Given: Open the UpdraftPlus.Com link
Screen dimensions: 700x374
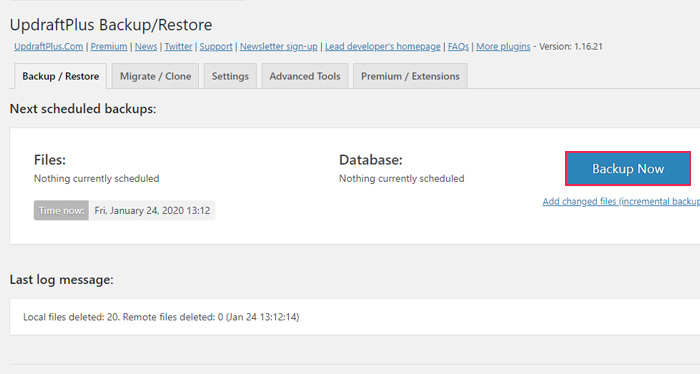Looking at the screenshot, I should (49, 46).
